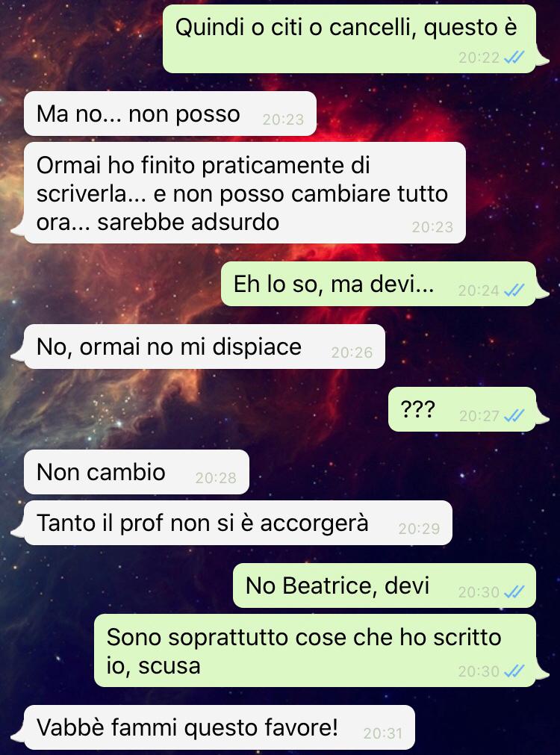This screenshot has height=755, width=560.
Task: Tap the 20:23 timestamp on 'sarebbe adsurdo' message
Action: click(x=432, y=227)
